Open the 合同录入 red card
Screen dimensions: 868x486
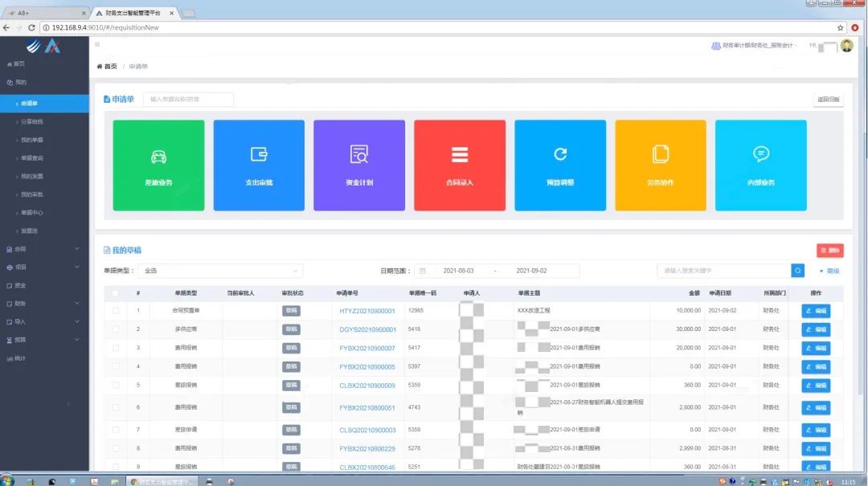[460, 165]
